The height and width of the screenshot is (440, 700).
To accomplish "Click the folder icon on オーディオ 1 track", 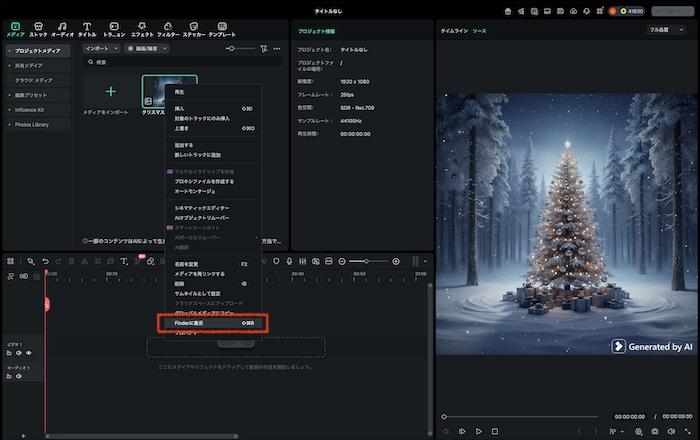I will pyautogui.click(x=9, y=376).
